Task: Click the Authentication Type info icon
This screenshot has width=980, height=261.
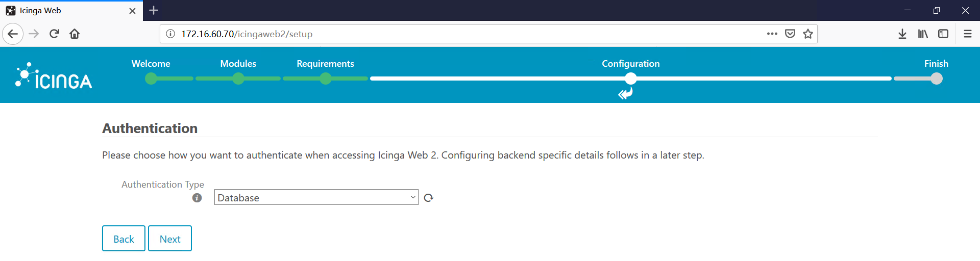Action: coord(197,198)
